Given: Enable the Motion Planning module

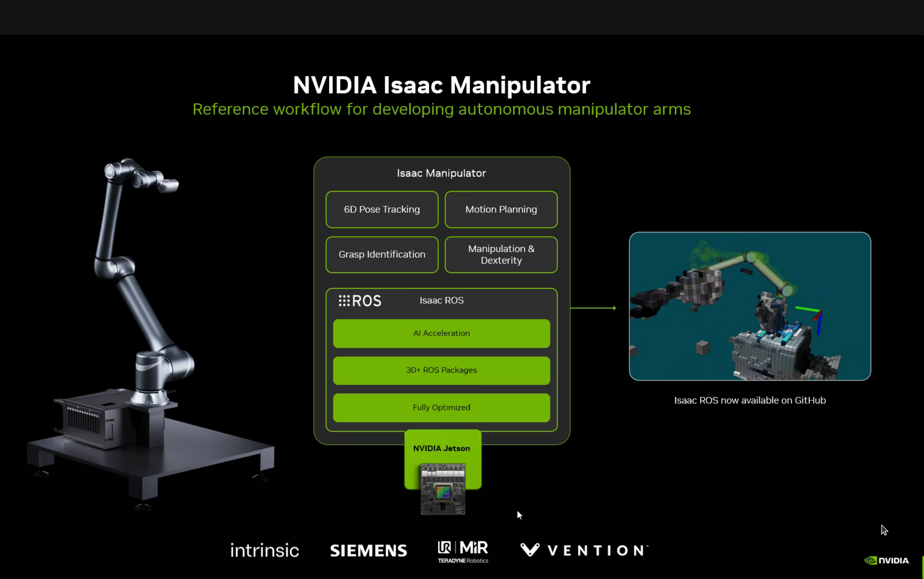Looking at the screenshot, I should 501,210.
